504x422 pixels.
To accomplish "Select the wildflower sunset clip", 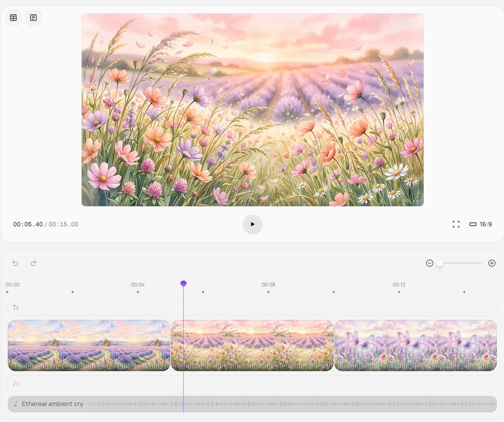I will click(252, 345).
